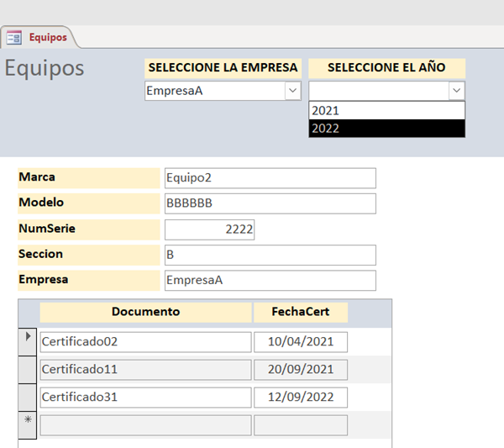The height and width of the screenshot is (448, 504).
Task: Click the FechaCert column header
Action: [301, 312]
